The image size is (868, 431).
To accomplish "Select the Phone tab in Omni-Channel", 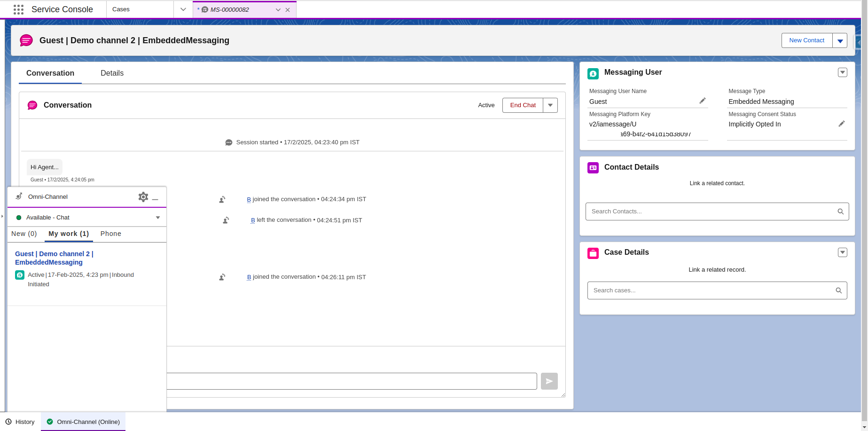I will 111,234.
